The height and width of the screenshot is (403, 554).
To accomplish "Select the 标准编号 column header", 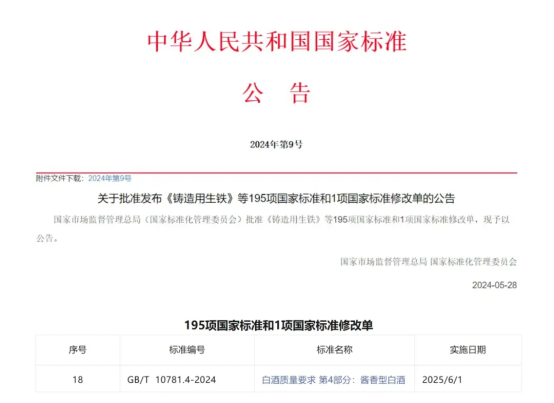I will pos(187,350).
